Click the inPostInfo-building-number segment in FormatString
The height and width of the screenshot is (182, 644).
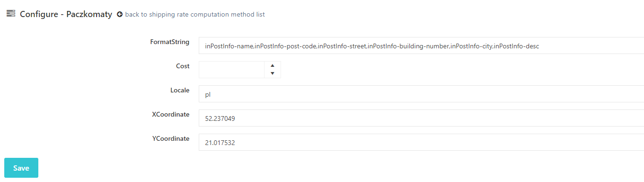[x=408, y=46]
